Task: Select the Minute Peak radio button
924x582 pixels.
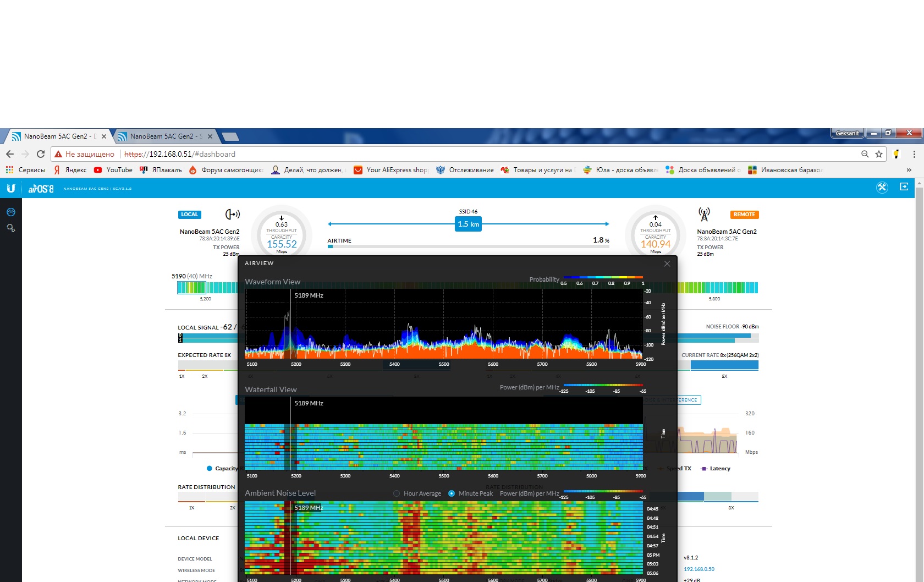Action: pyautogui.click(x=452, y=493)
